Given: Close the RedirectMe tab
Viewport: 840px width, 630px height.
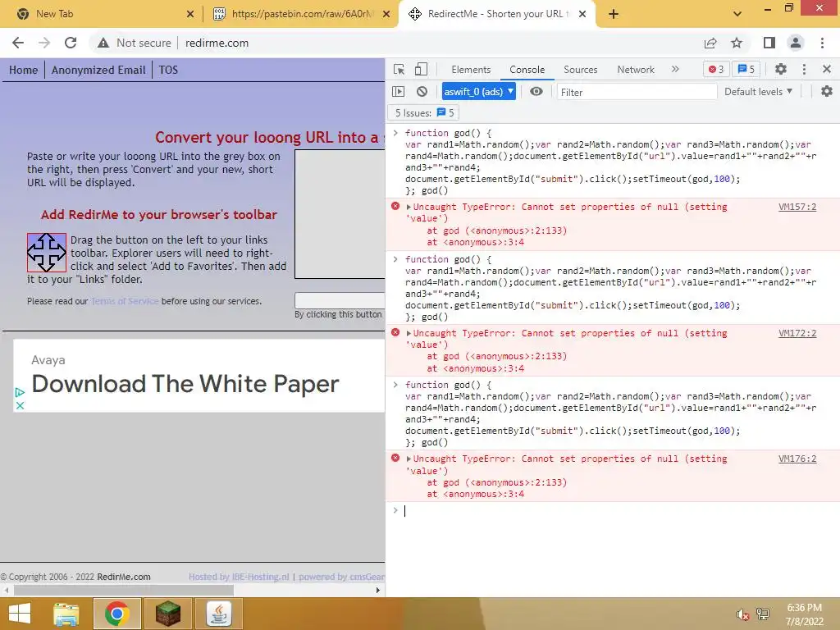Looking at the screenshot, I should point(583,14).
